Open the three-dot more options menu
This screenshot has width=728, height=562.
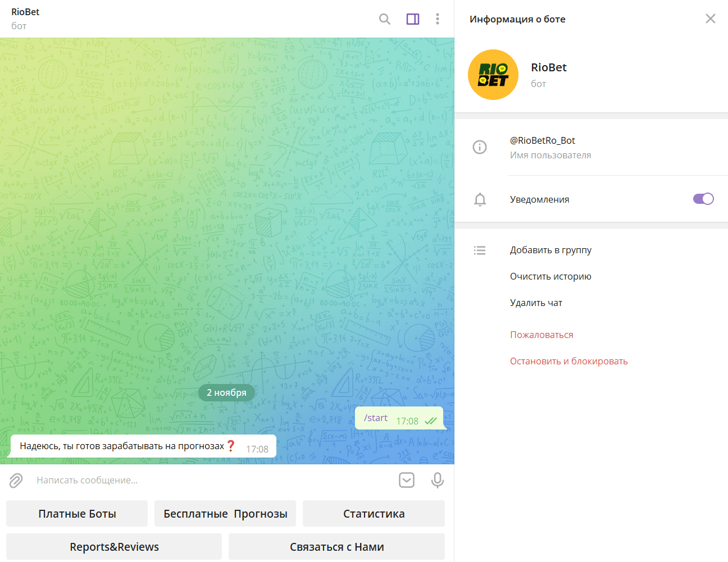tap(438, 19)
